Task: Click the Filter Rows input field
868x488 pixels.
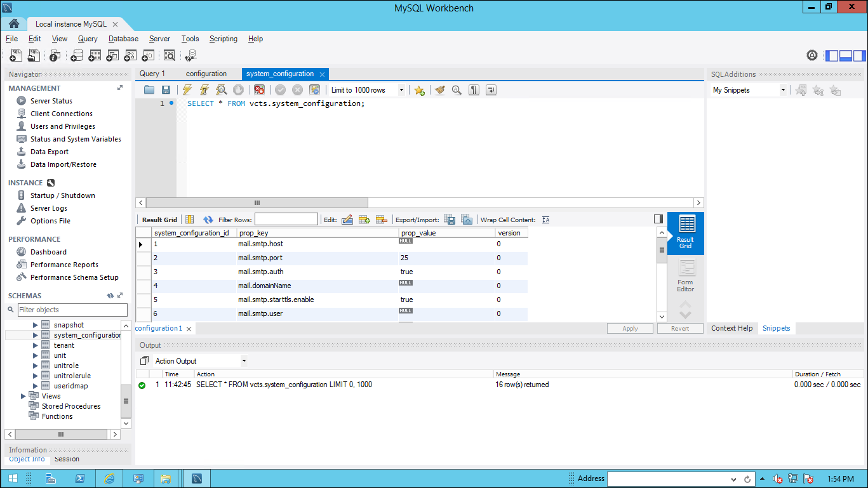Action: 286,220
